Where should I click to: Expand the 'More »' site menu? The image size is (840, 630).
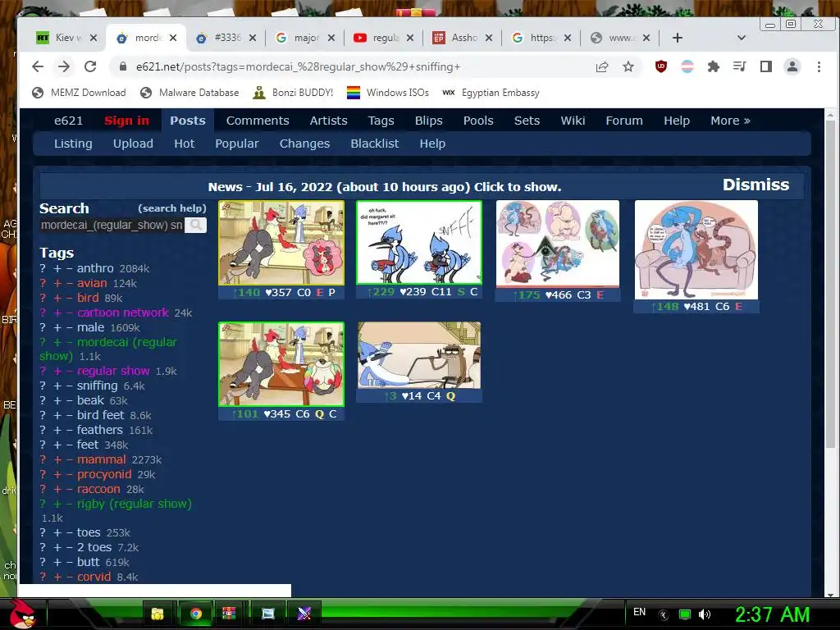(730, 121)
